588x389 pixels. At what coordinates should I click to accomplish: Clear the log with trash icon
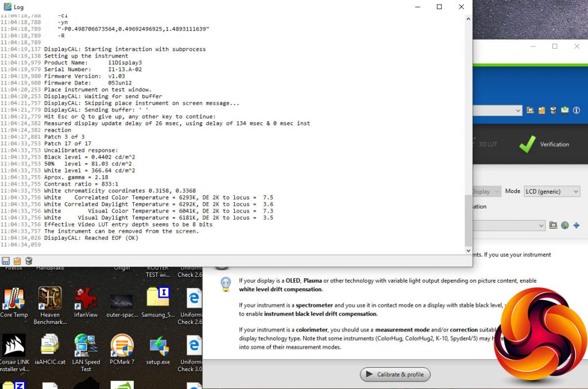click(x=29, y=261)
